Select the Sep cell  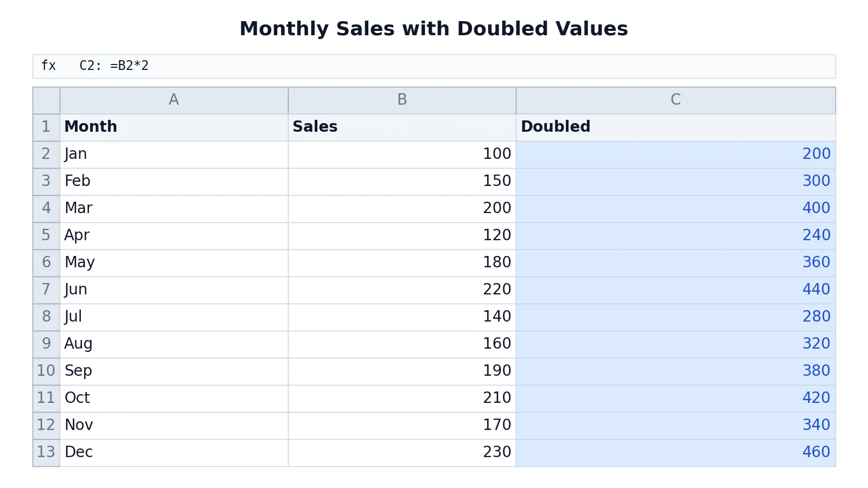tap(174, 371)
